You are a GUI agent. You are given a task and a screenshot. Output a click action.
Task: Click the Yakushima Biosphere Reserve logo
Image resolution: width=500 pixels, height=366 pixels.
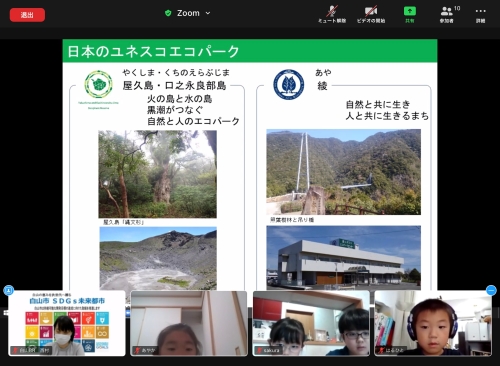[x=98, y=84]
